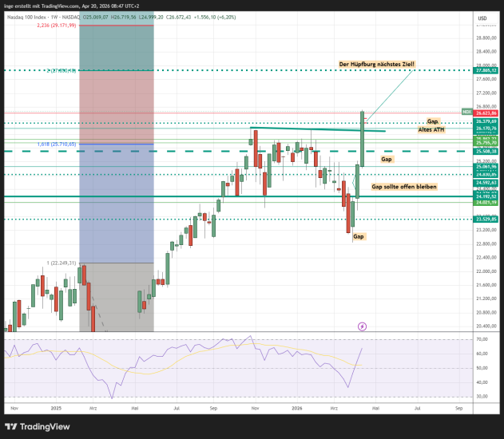Screen dimensions: 504x439
Task: Click the purple lightning bolt event icon
Action: tap(363, 326)
